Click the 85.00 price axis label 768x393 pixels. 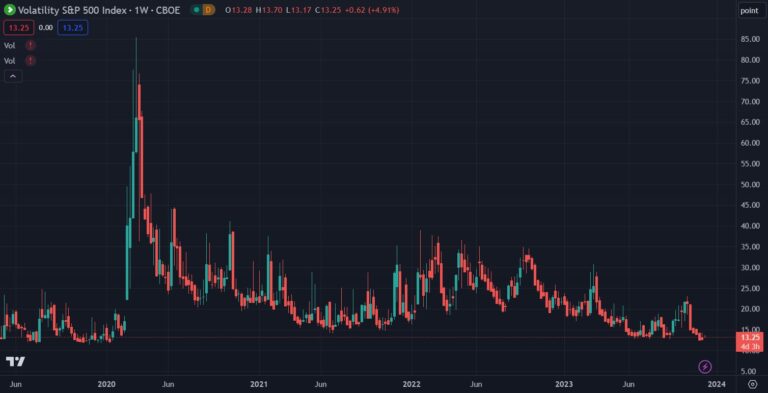click(750, 39)
